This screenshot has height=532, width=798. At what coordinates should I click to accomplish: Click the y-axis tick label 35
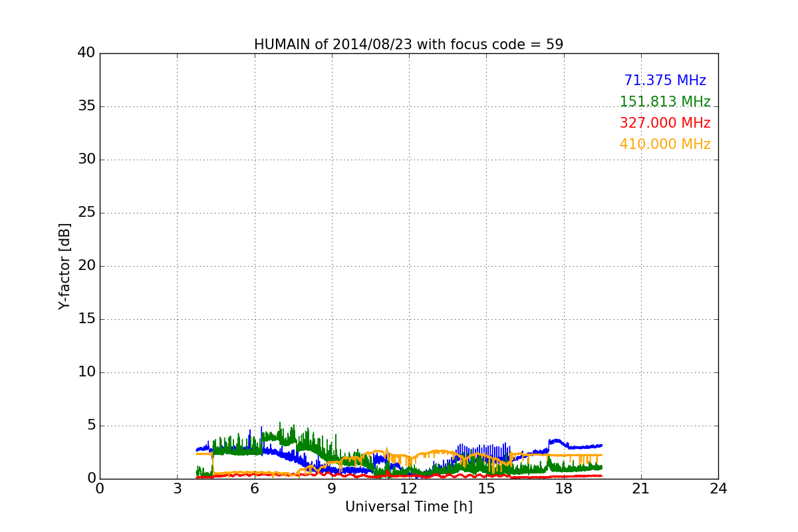pyautogui.click(x=86, y=106)
